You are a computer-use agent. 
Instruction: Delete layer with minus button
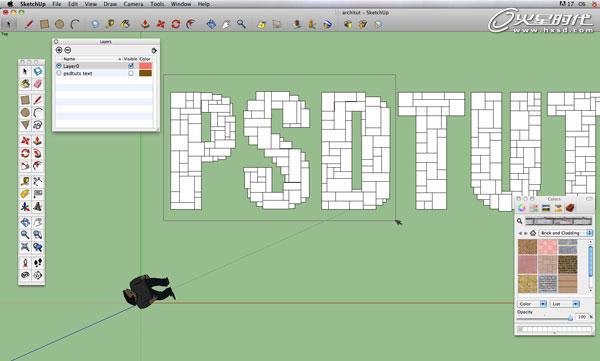click(x=68, y=50)
